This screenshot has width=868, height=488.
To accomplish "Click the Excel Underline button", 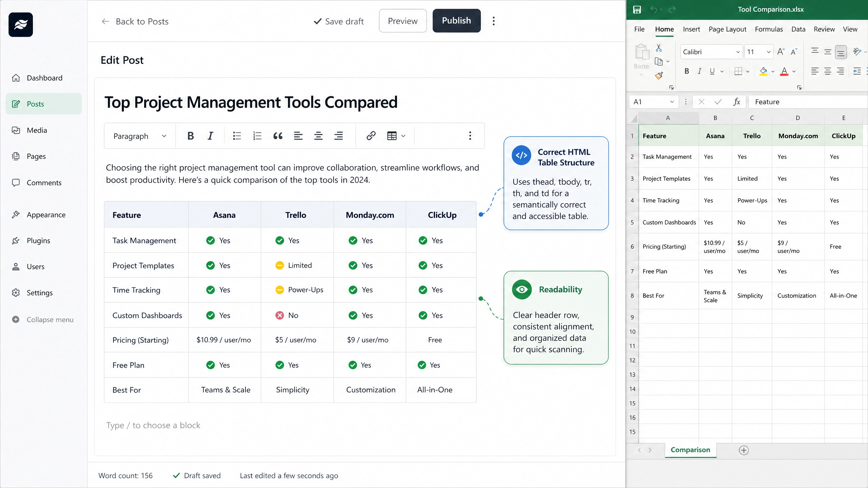I will point(712,71).
